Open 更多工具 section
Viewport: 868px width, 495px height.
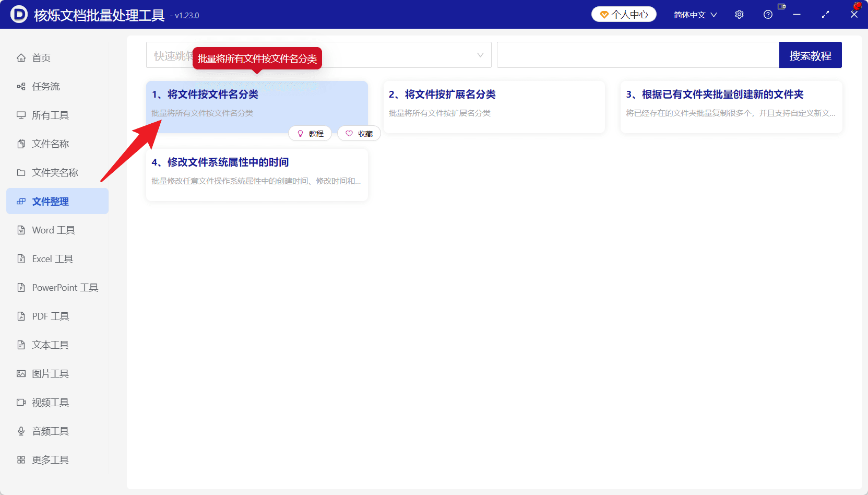[x=57, y=460]
